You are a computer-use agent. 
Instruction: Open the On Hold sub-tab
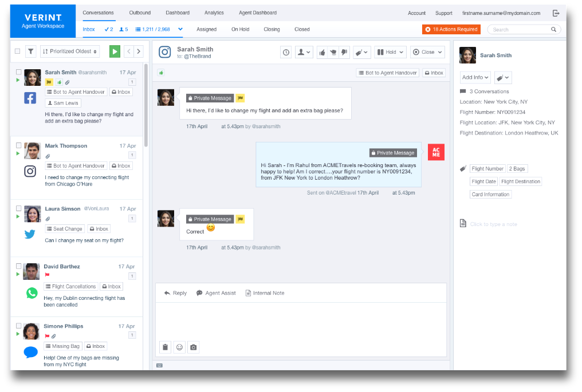[240, 29]
